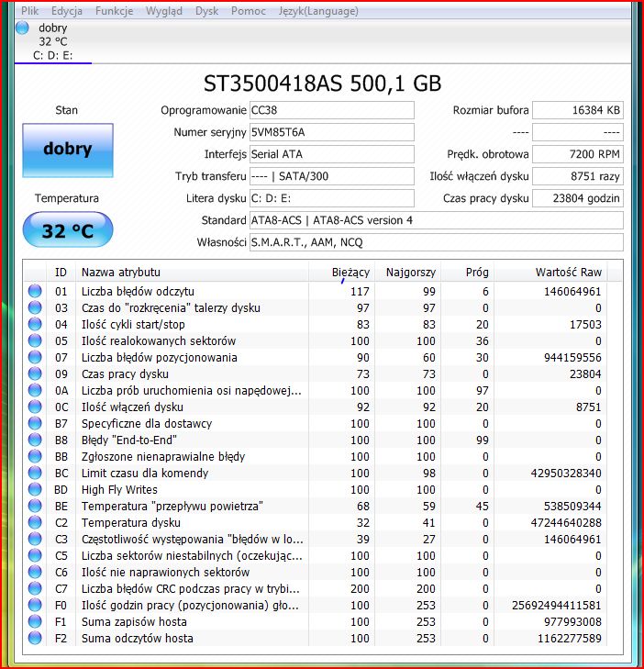The height and width of the screenshot is (669, 644).
Task: Open the Wygląd menu
Action: 164,11
